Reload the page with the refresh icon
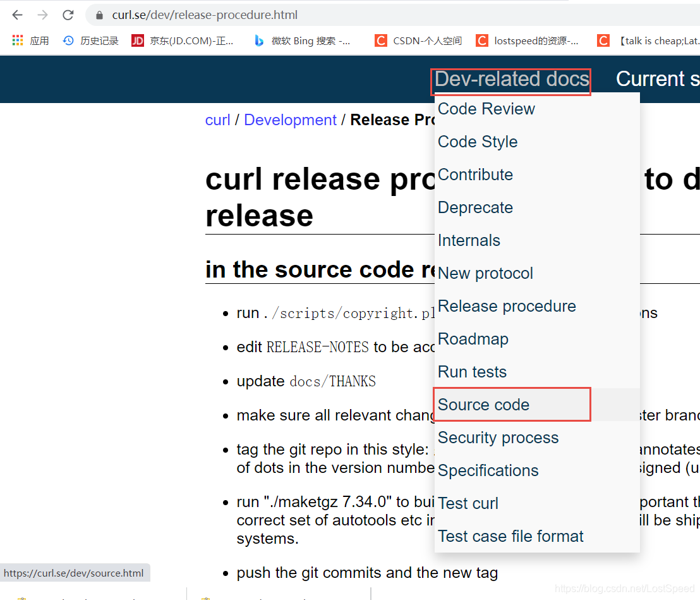This screenshot has width=700, height=600. coord(68,15)
